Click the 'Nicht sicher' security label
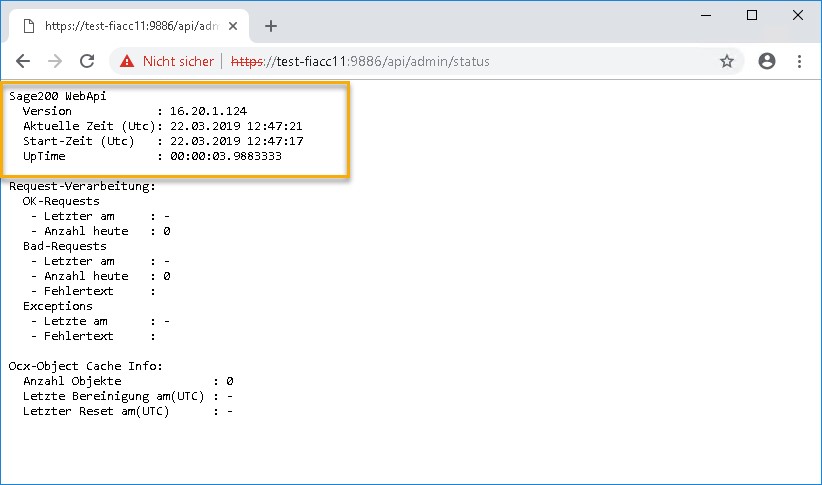This screenshot has width=822, height=485. [x=178, y=61]
